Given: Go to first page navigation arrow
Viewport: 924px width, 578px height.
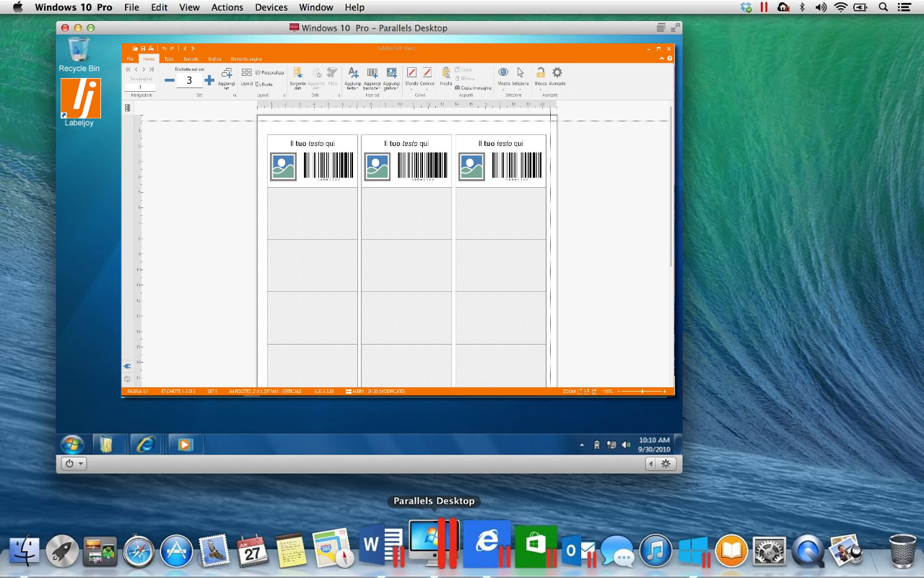Looking at the screenshot, I should (128, 69).
